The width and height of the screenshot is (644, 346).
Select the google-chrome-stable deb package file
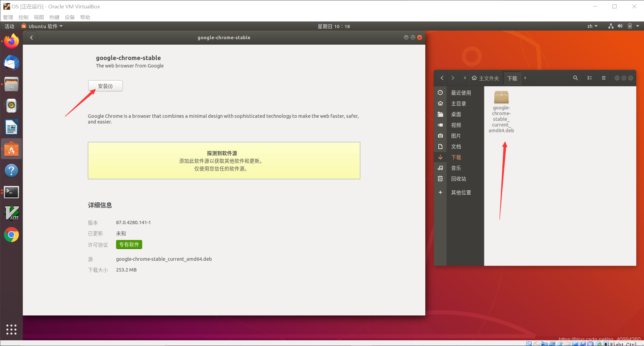[501, 112]
